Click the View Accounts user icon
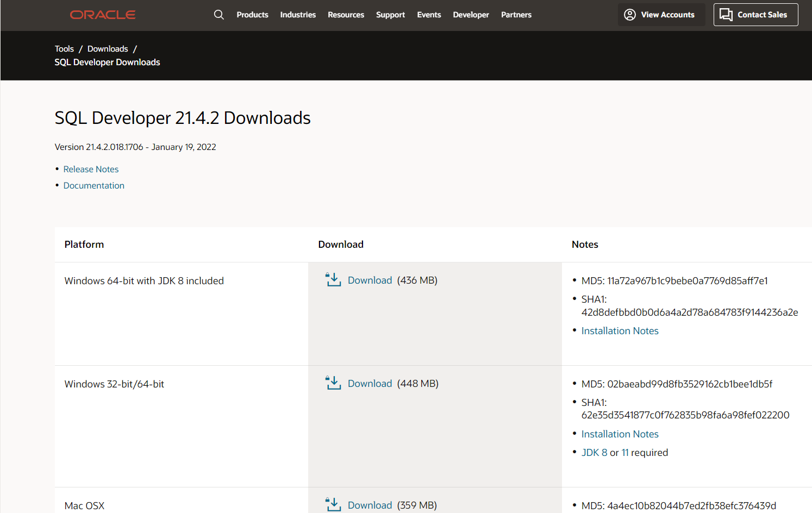Image resolution: width=812 pixels, height=513 pixels. 630,15
